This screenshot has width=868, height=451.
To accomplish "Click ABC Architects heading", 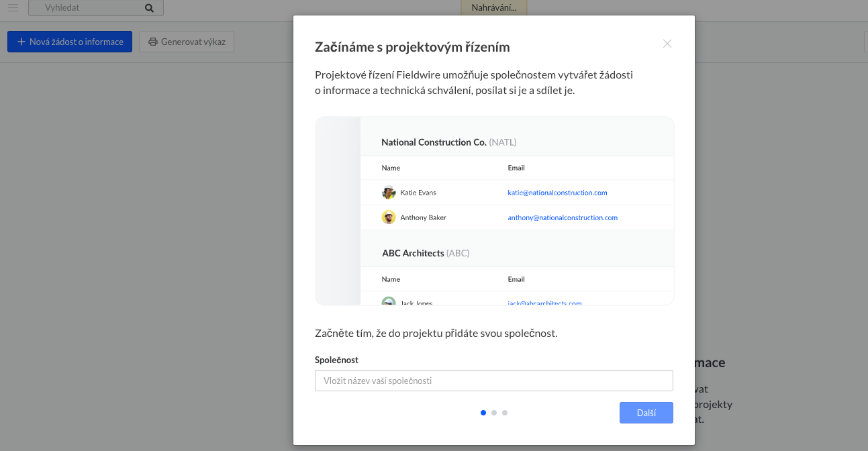I will click(413, 253).
